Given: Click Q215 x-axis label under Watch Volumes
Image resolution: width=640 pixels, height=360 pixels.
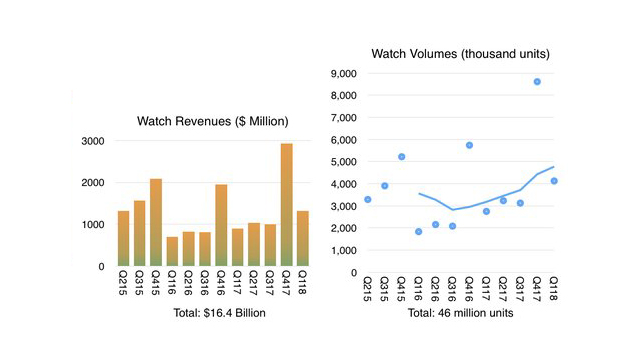Looking at the screenshot, I should click(368, 289).
